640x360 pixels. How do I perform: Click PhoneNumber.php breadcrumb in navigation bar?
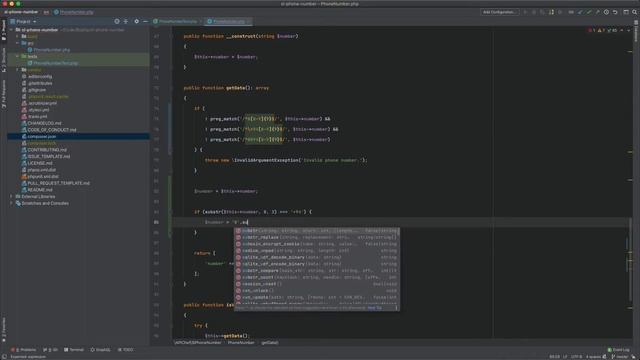click(x=74, y=12)
